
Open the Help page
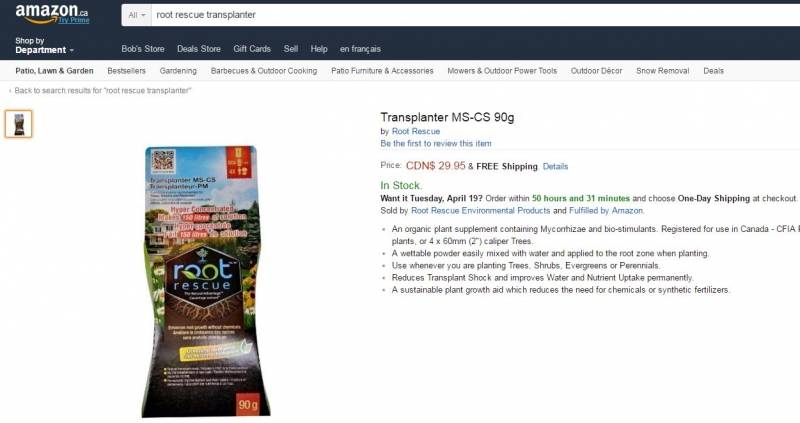tap(319, 49)
